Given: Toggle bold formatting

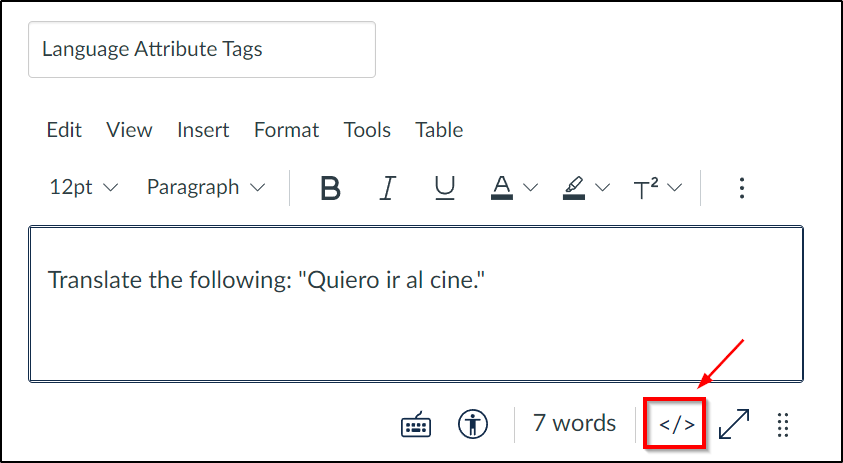Looking at the screenshot, I should pyautogui.click(x=330, y=188).
